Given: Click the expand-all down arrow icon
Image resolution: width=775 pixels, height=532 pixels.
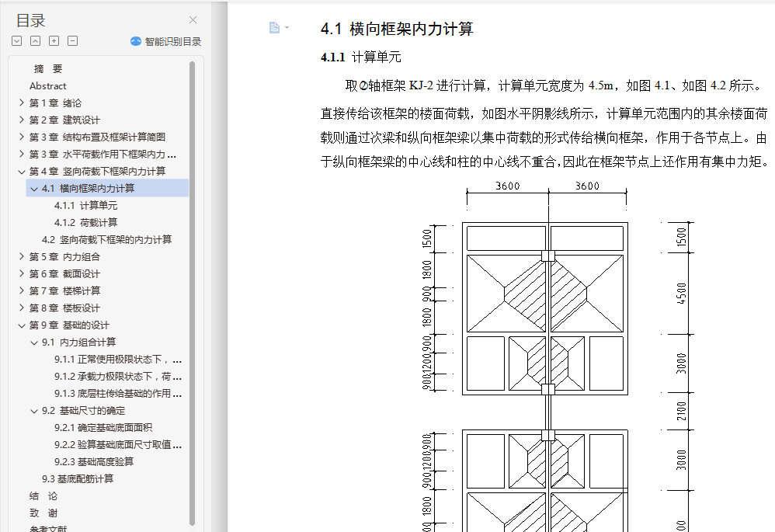Looking at the screenshot, I should pos(17,41).
